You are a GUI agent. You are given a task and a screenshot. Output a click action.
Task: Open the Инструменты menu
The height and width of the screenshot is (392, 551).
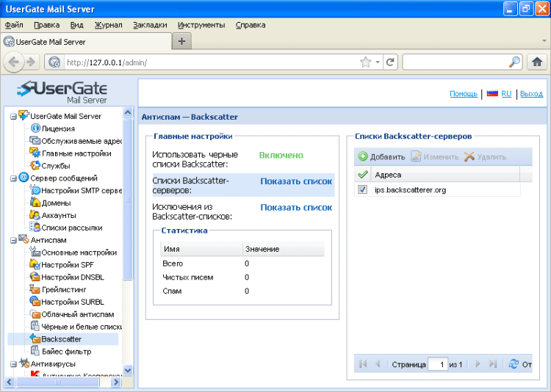pyautogui.click(x=201, y=25)
